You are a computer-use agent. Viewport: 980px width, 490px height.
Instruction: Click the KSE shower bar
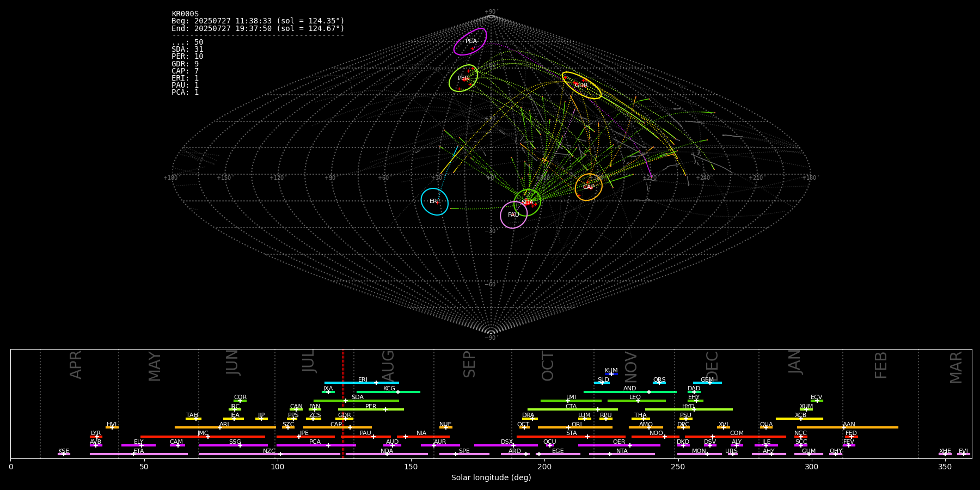click(64, 454)
